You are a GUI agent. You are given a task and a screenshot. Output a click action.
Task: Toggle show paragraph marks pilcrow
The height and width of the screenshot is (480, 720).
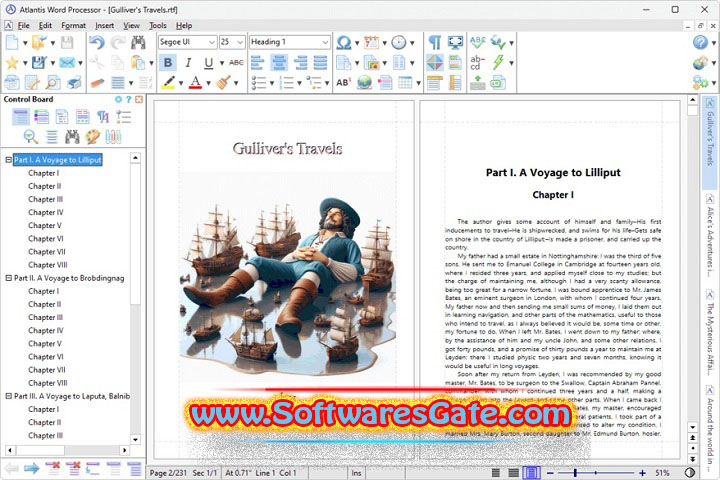(x=434, y=43)
